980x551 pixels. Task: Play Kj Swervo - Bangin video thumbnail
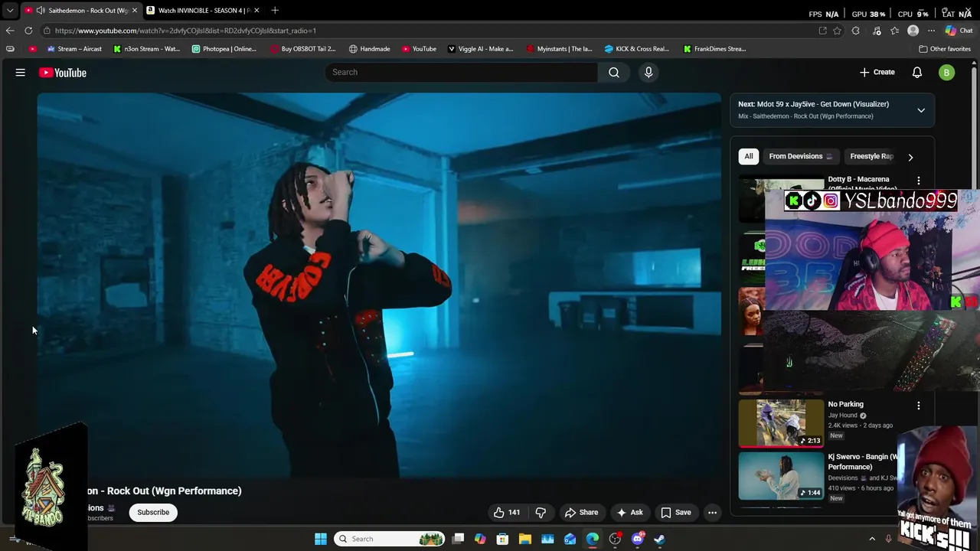[x=781, y=475]
